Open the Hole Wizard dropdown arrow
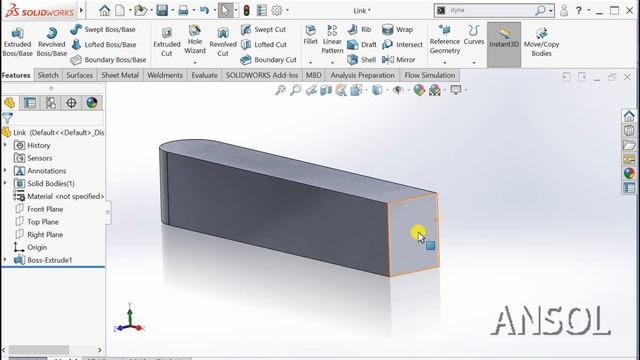The height and width of the screenshot is (360, 640). pos(195,63)
